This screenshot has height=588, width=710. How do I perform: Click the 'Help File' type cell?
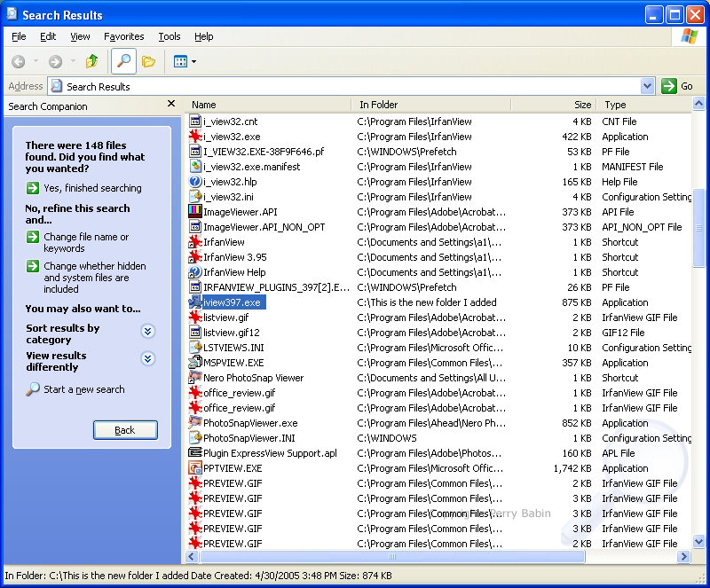619,182
